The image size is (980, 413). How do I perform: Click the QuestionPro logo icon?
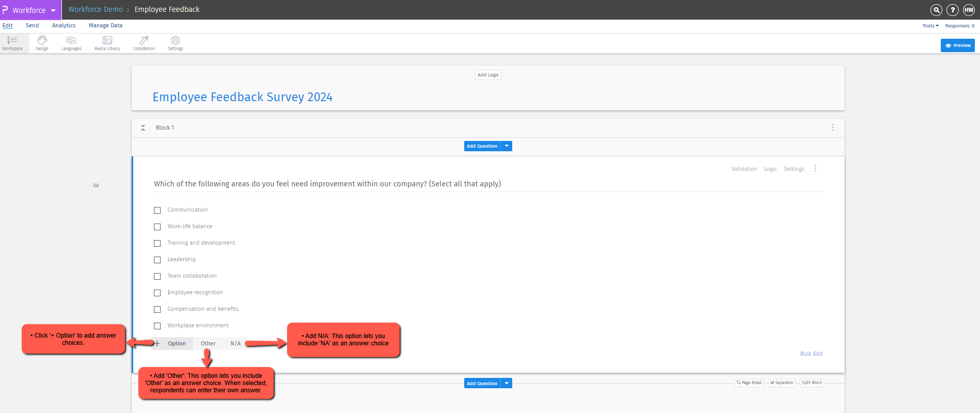tap(5, 10)
